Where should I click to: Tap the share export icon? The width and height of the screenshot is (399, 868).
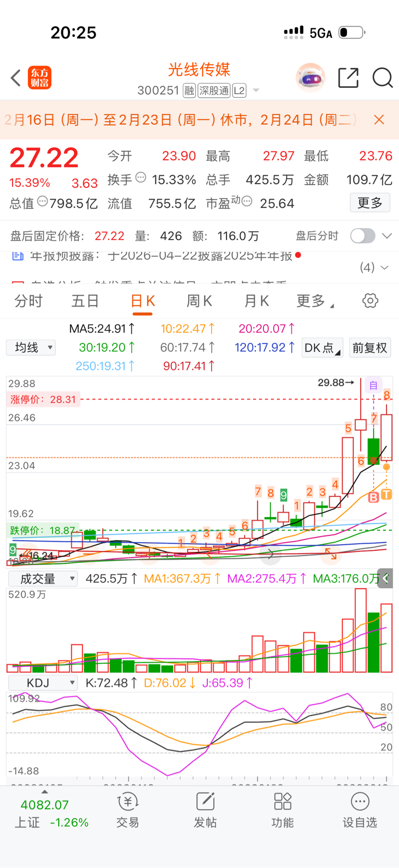(x=348, y=78)
